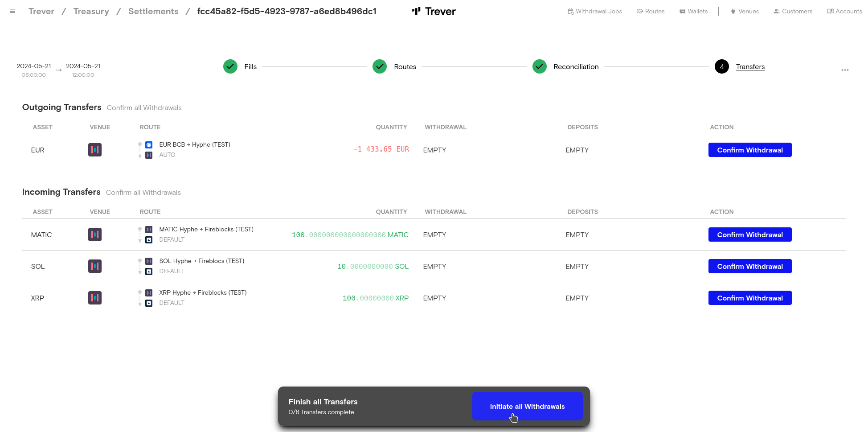Screen dimensions: 868x432
Task: Click the green Reconciliation step checkmark
Action: click(x=540, y=67)
